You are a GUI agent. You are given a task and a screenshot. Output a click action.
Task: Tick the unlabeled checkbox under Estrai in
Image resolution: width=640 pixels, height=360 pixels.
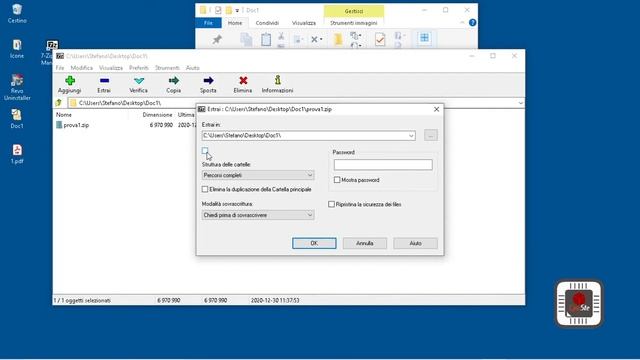click(x=205, y=151)
